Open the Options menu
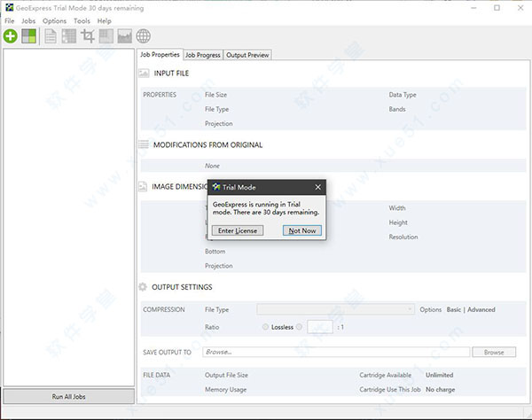This screenshot has height=420, width=532. (54, 20)
